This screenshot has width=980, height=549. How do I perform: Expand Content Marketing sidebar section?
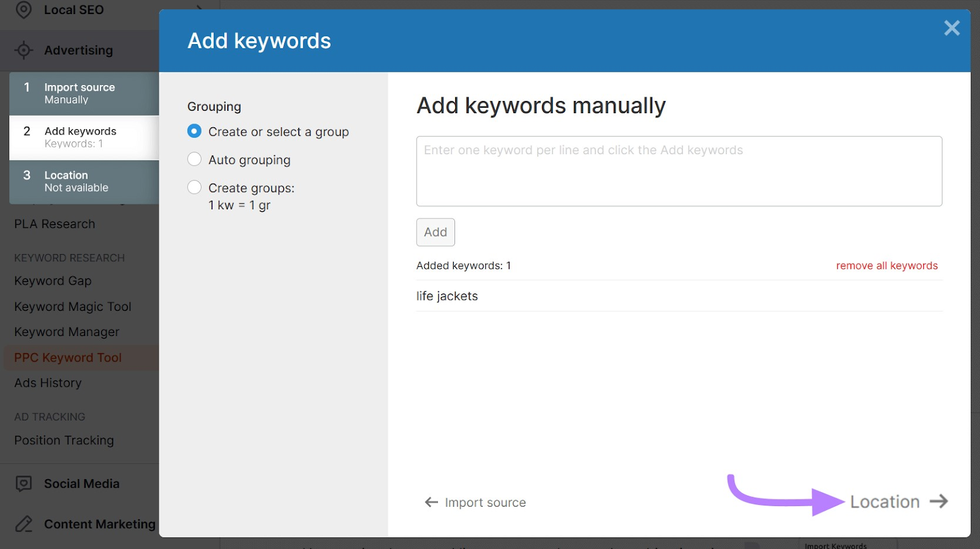[x=100, y=524]
